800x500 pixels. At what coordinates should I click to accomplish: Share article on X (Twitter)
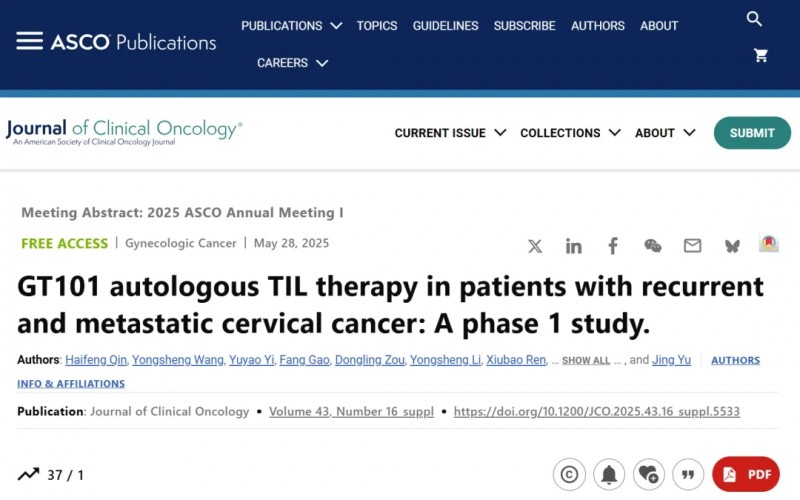(x=535, y=246)
